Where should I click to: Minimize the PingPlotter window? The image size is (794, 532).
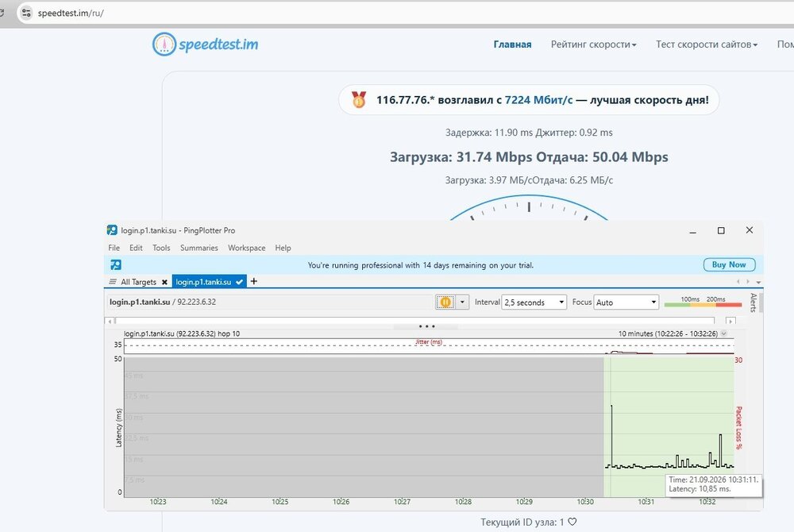[x=692, y=231]
